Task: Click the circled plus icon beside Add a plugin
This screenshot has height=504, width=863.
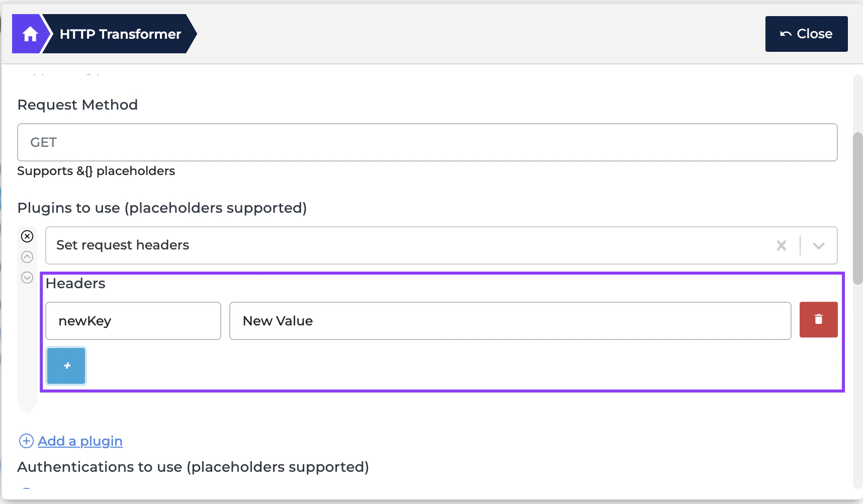Action: pos(26,441)
